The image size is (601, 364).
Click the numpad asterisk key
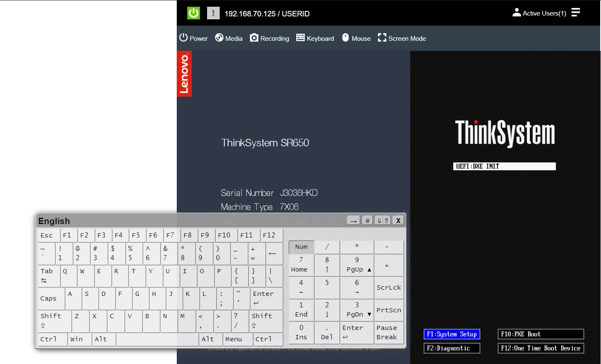coord(357,247)
